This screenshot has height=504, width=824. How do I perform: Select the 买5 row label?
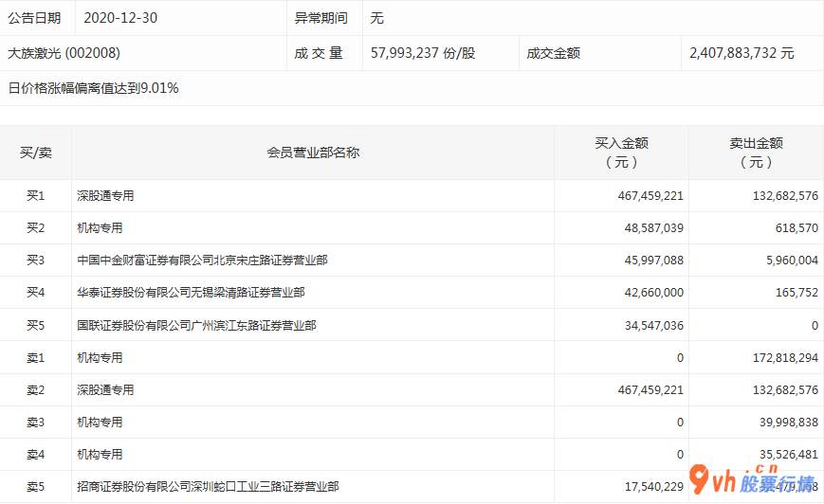(x=36, y=326)
